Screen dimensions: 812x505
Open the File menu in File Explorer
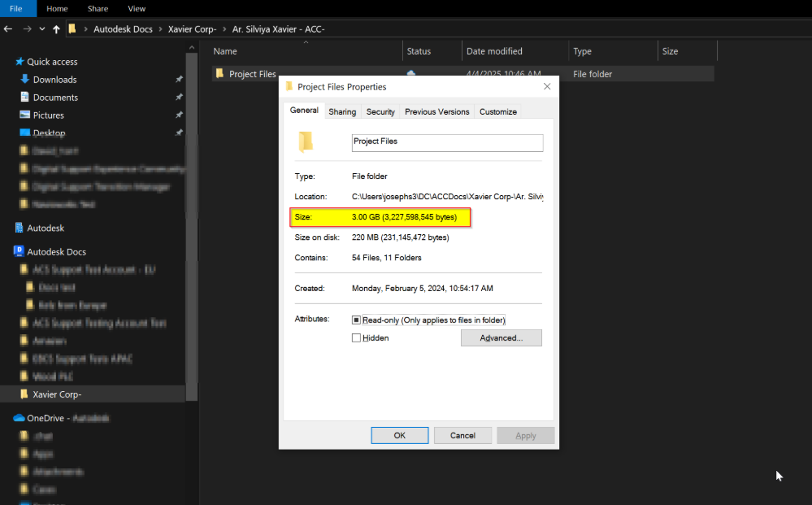click(x=17, y=8)
